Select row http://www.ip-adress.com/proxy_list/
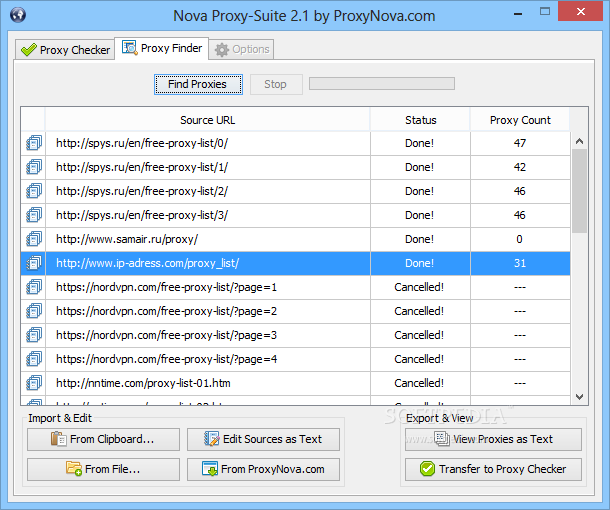This screenshot has height=510, width=610. (296, 263)
